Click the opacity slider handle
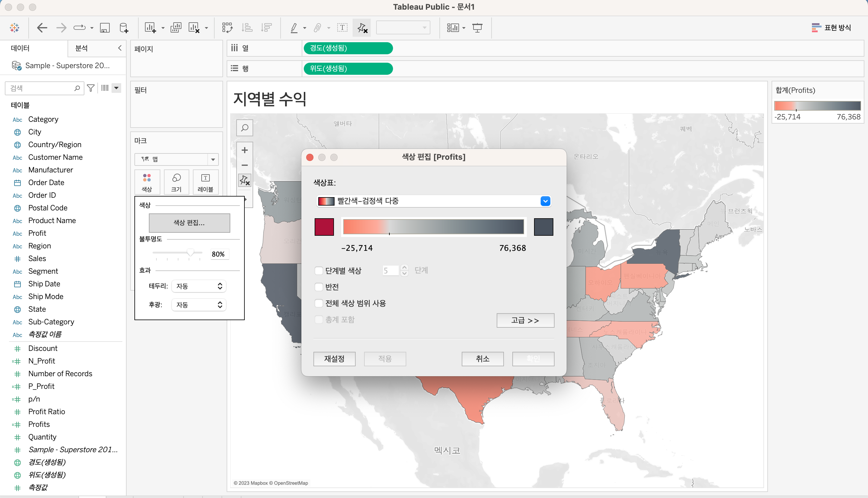The image size is (868, 498). click(190, 253)
